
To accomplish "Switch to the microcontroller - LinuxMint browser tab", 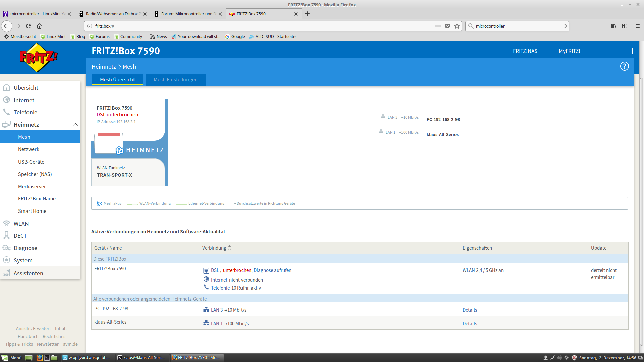I will (x=37, y=14).
